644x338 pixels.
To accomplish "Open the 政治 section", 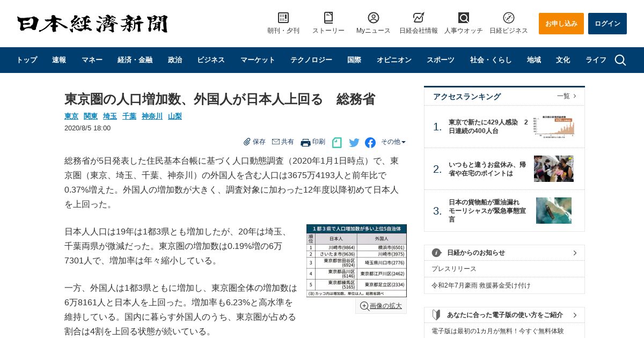I will click(x=175, y=60).
